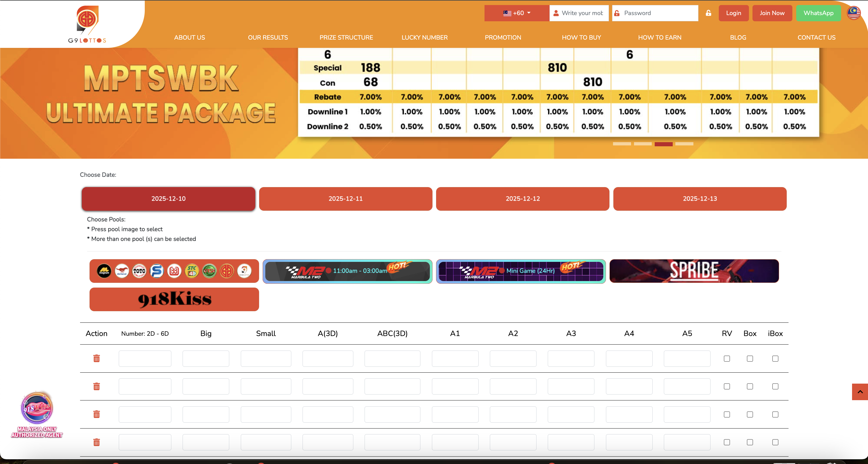Viewport: 868px width, 464px height.
Task: Open the PRIZE STRUCTURE menu item
Action: [x=346, y=38]
